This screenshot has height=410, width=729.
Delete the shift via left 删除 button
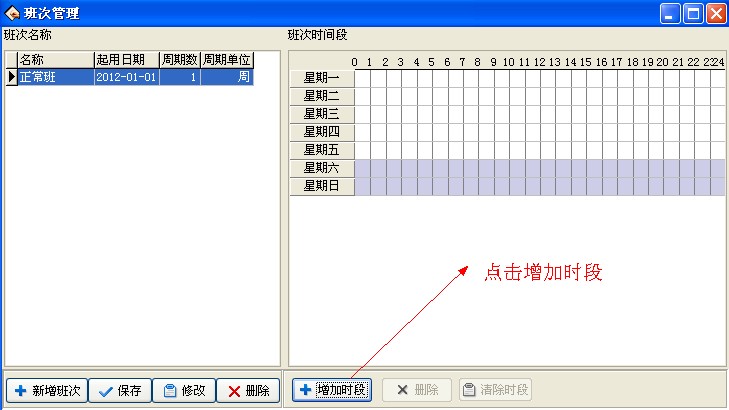click(x=248, y=390)
